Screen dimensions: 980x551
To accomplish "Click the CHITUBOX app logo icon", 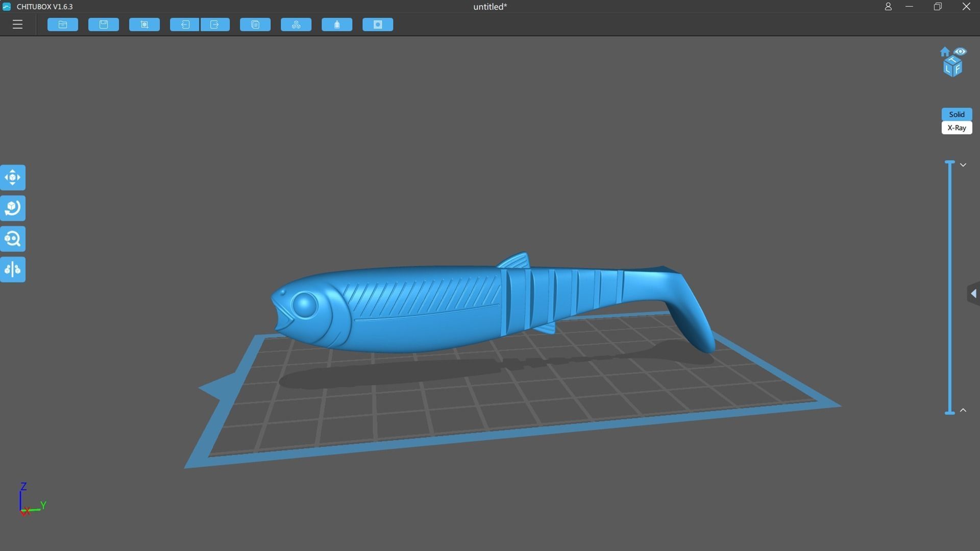I will tap(7, 7).
